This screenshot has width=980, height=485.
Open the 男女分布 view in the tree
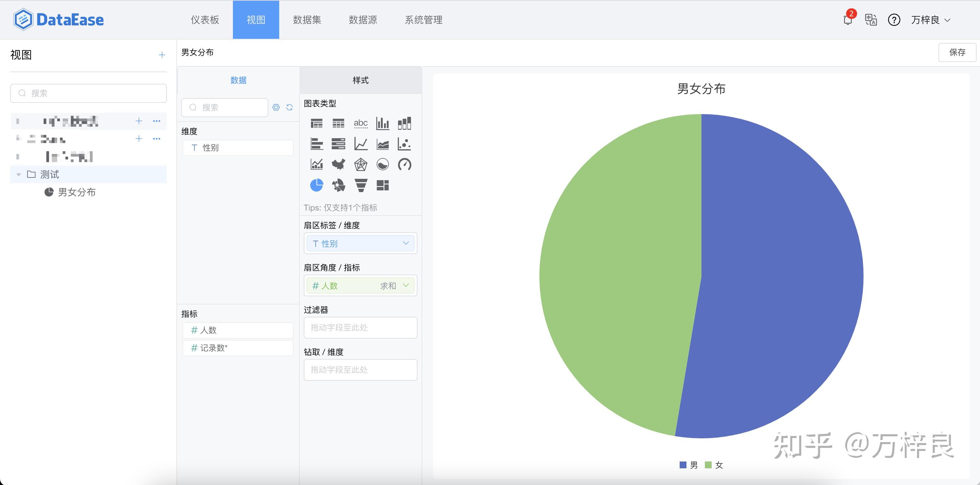point(70,192)
